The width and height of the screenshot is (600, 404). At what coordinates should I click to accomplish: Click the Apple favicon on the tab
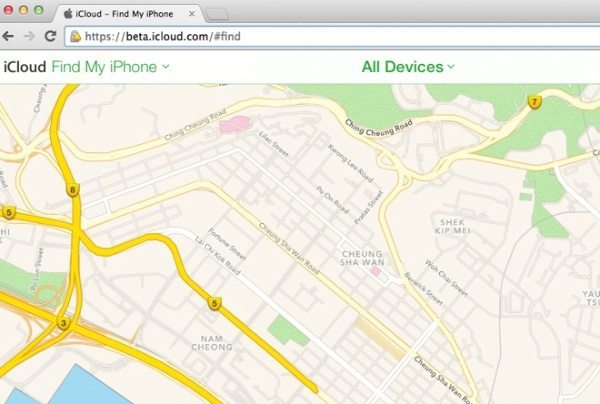[68, 14]
